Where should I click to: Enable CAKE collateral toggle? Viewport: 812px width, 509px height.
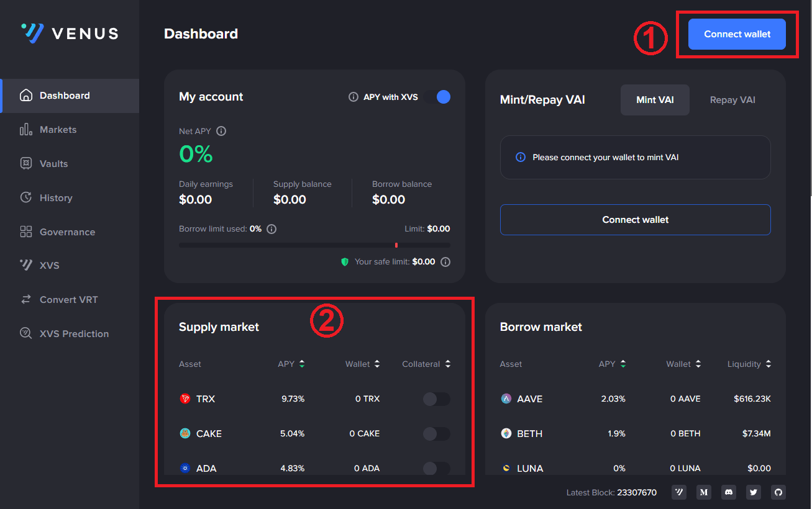click(x=437, y=434)
